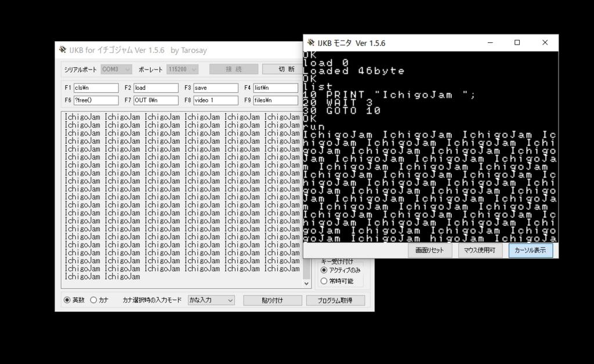The width and height of the screenshot is (594, 364).
Task: Click the F9 files¥n input field
Action: tap(276, 100)
